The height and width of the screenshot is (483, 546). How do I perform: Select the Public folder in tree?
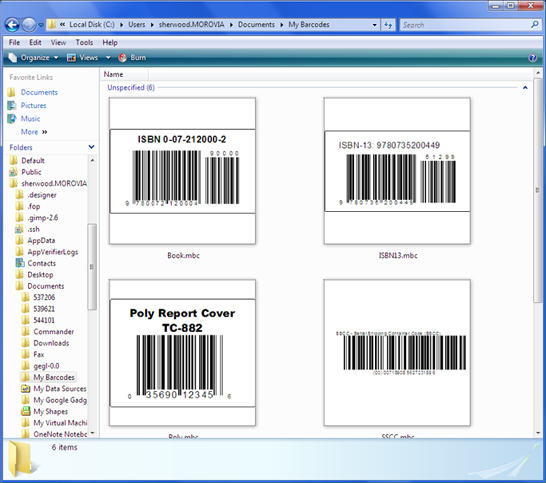(x=31, y=172)
